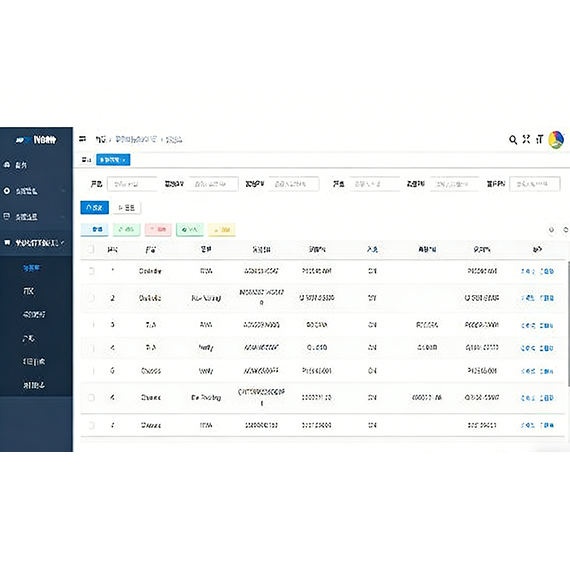Click the yellow export button in toolbar
Screen dimensions: 570x570
222,230
